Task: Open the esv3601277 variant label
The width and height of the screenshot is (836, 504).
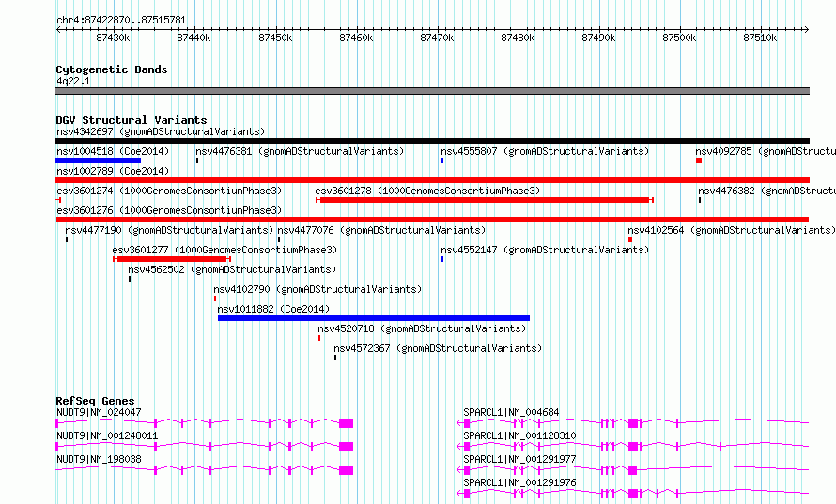Action: click(x=225, y=250)
